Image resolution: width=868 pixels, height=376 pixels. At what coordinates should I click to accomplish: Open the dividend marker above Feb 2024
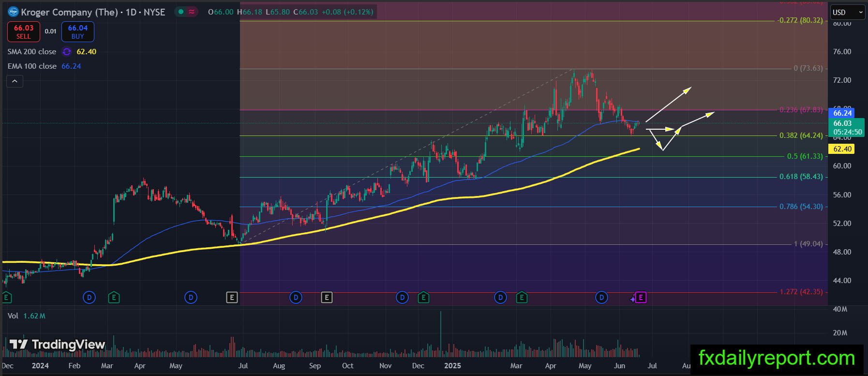coord(89,297)
